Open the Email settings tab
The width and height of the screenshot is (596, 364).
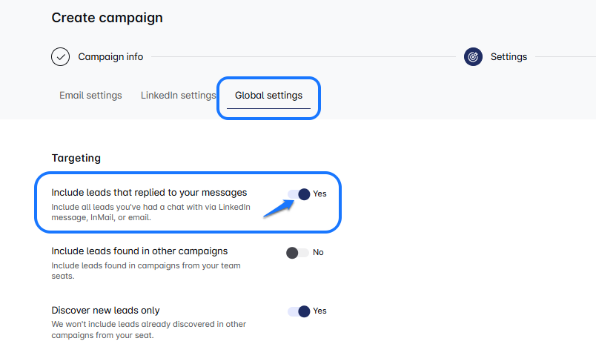coord(90,96)
